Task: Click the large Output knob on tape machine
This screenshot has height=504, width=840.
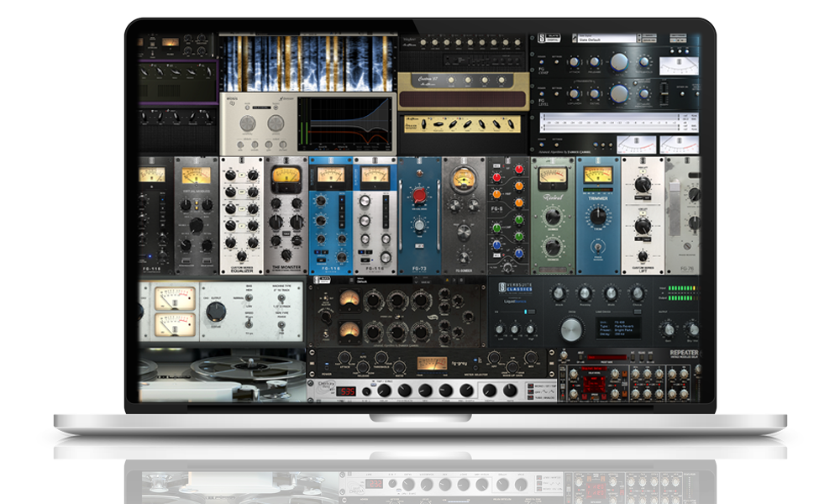Action: click(215, 312)
